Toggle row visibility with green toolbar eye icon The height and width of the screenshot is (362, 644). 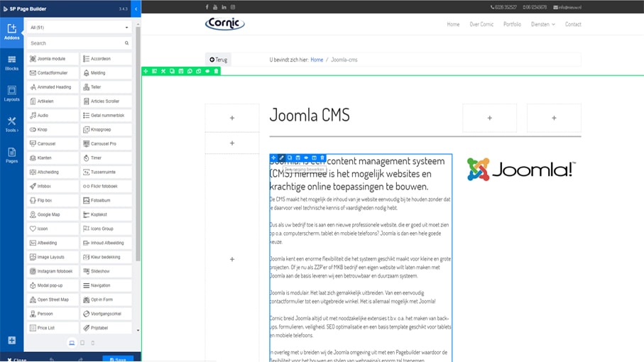[207, 71]
